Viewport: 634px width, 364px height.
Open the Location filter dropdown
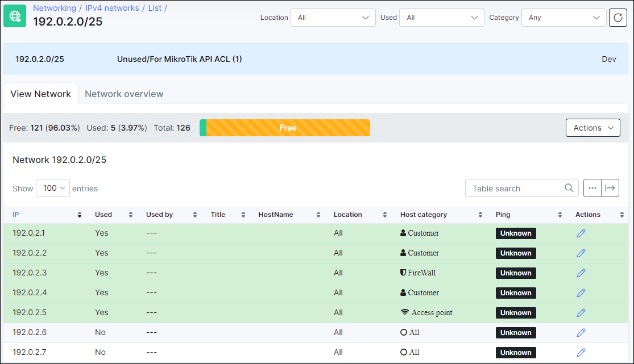tap(333, 18)
